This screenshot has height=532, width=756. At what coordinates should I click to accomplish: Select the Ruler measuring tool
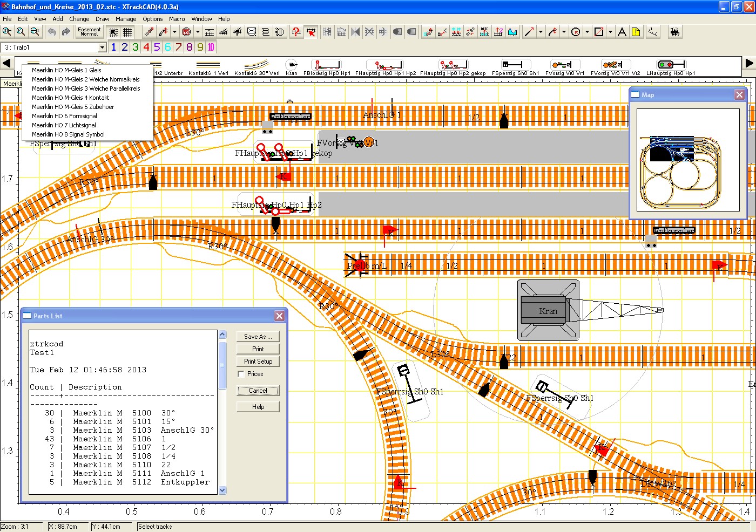(x=653, y=32)
